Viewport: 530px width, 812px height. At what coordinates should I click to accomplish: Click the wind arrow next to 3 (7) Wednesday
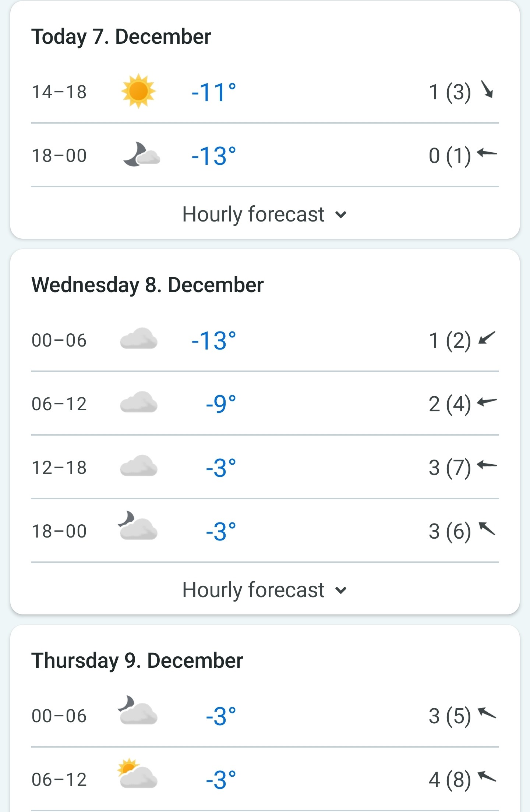[487, 465]
